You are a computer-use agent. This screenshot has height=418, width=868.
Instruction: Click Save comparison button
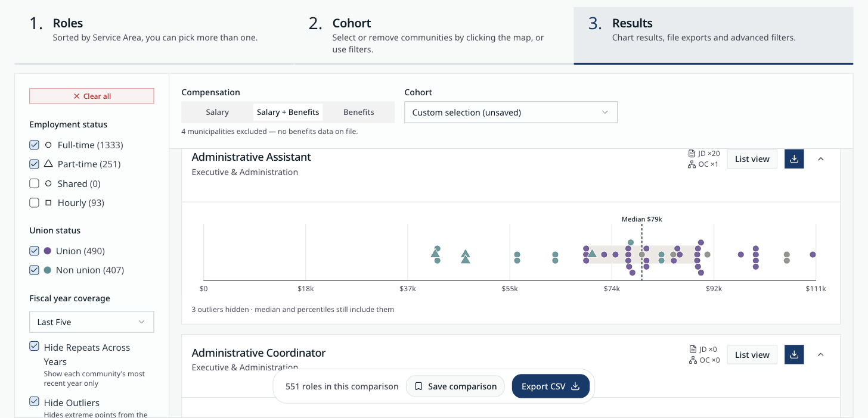[x=455, y=386]
